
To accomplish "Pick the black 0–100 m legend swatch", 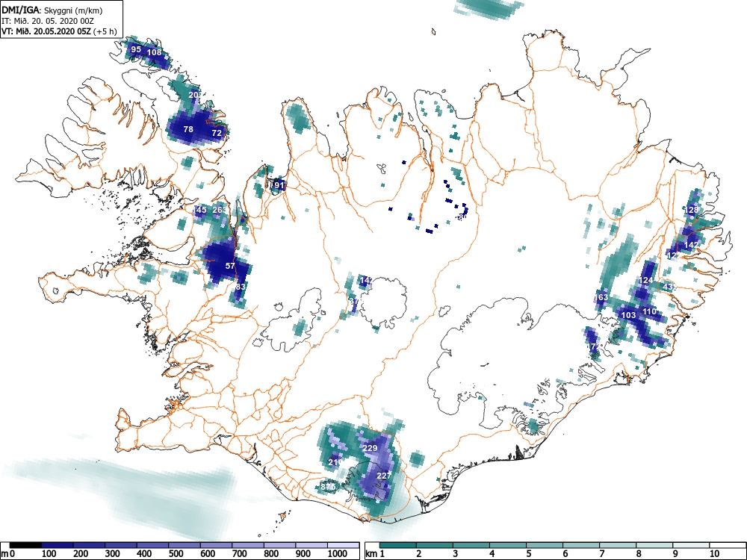I will tap(25, 545).
